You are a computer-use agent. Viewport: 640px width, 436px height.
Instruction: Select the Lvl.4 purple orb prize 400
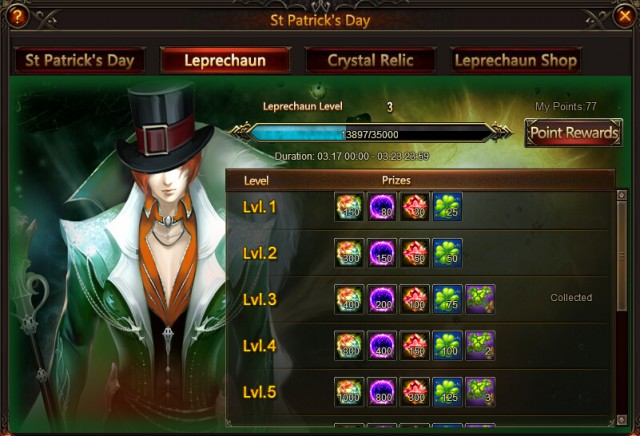[x=382, y=345]
